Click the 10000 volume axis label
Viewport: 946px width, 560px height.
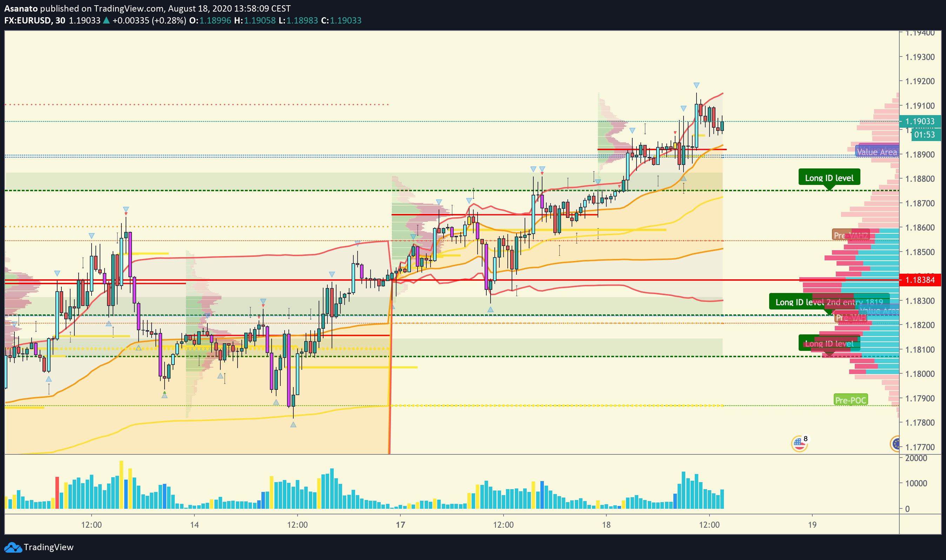pos(916,484)
